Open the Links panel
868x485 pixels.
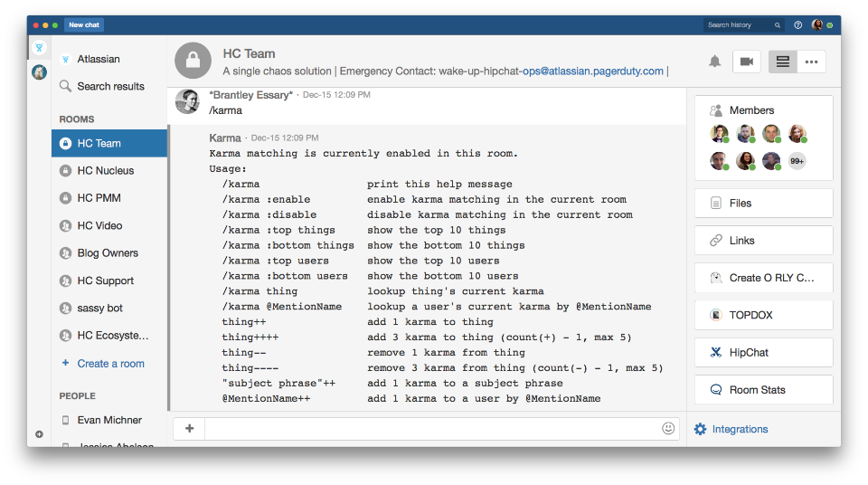tap(763, 241)
